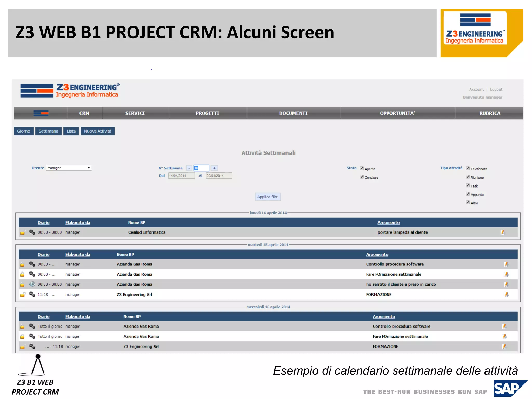This screenshot has height=399, width=532.
Task: Edit Tuesday Fare FOrmazione settimanale activity
Action: click(506, 274)
